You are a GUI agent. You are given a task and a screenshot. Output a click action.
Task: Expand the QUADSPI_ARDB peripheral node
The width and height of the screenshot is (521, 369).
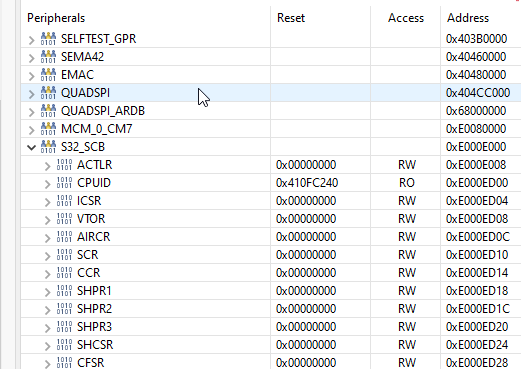[x=31, y=112]
